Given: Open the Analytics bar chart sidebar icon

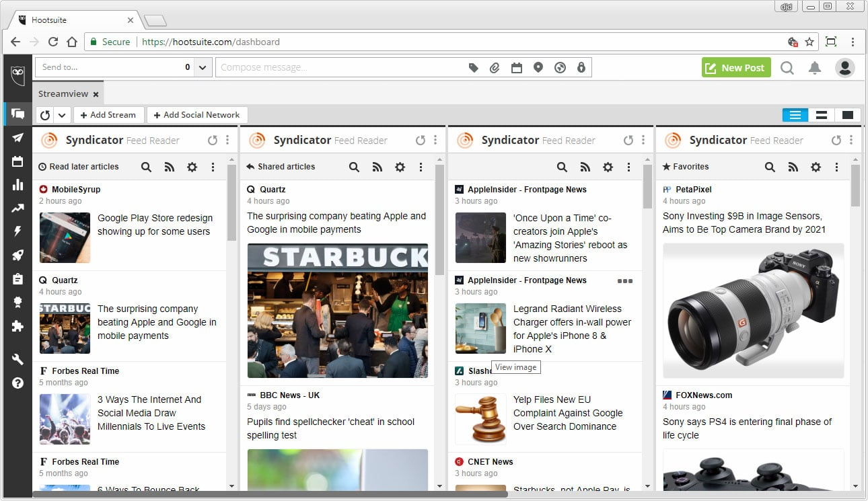Looking at the screenshot, I should (17, 185).
